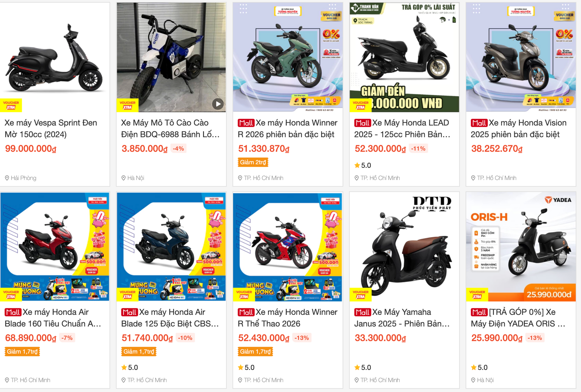Open Honda Winner R Thể Thao 2026 title
This screenshot has width=581, height=392.
(x=287, y=318)
